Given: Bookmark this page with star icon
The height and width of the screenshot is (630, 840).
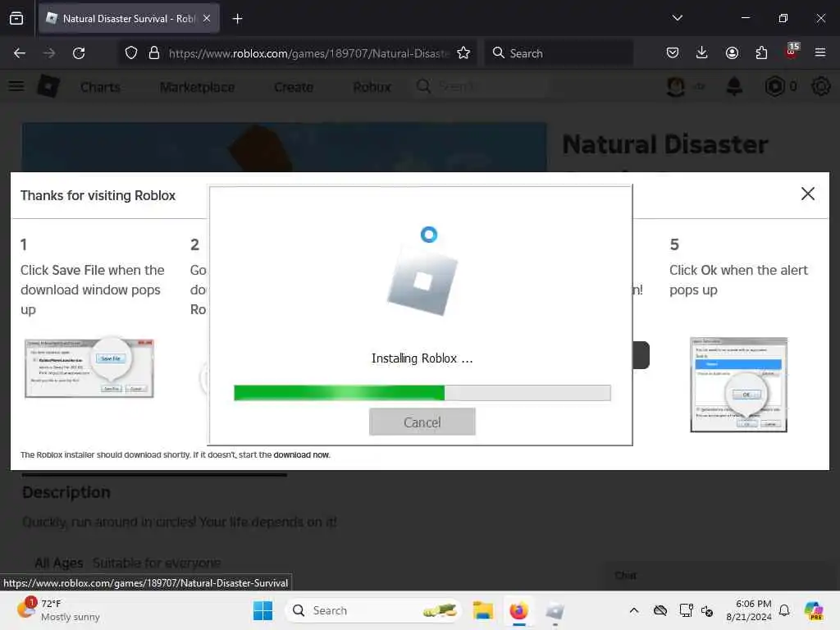Looking at the screenshot, I should click(463, 53).
